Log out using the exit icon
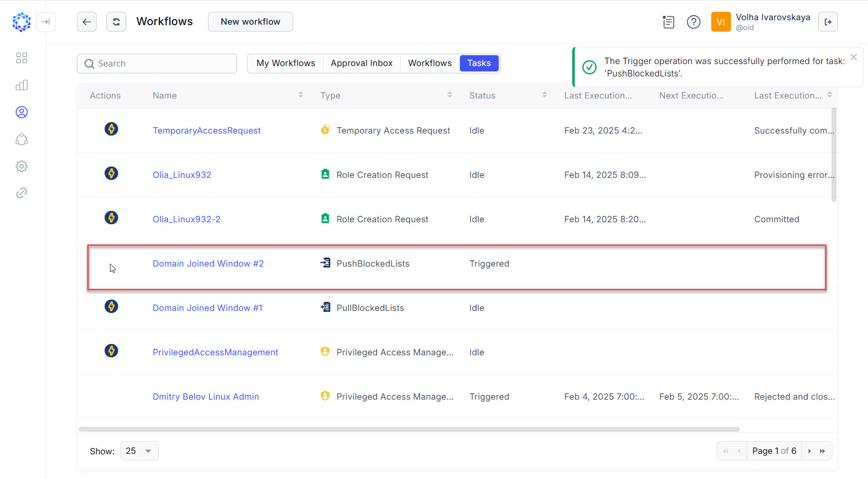 click(x=828, y=22)
